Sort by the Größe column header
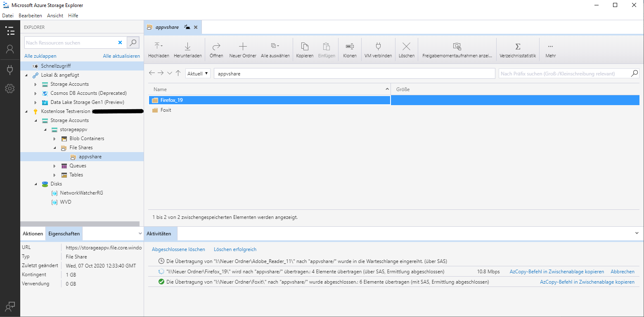This screenshot has height=317, width=644. pos(515,89)
